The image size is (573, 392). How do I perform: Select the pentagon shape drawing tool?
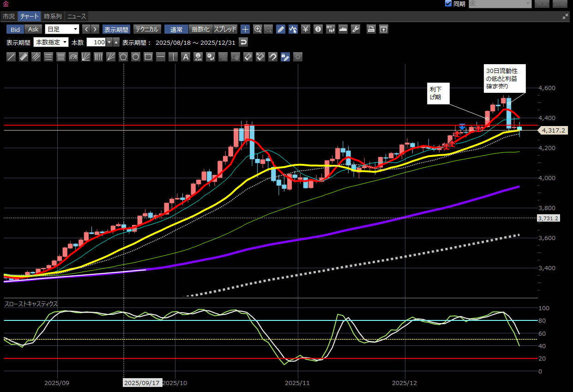(x=123, y=57)
